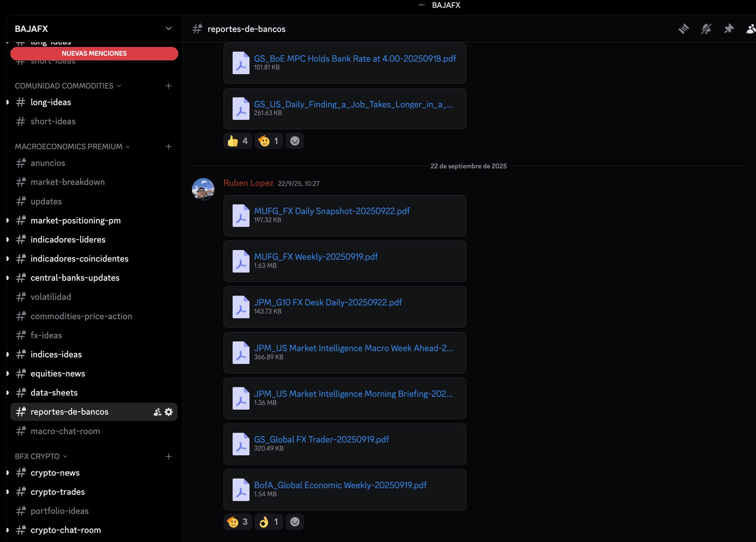Toggle thumbs up reaction with 4 votes
Viewport: 756px width, 542px height.
tap(238, 141)
